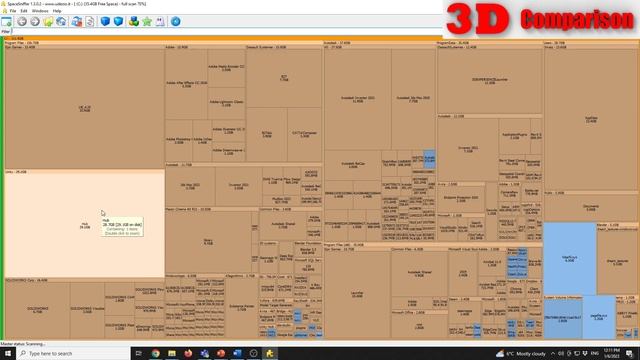This screenshot has width=640, height=360.
Task: Toggle file classes style colored cubes icon
Action: [134, 22]
